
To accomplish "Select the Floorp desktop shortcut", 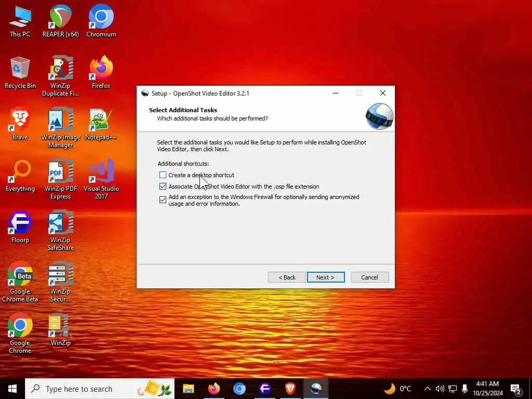I will pyautogui.click(x=20, y=228).
